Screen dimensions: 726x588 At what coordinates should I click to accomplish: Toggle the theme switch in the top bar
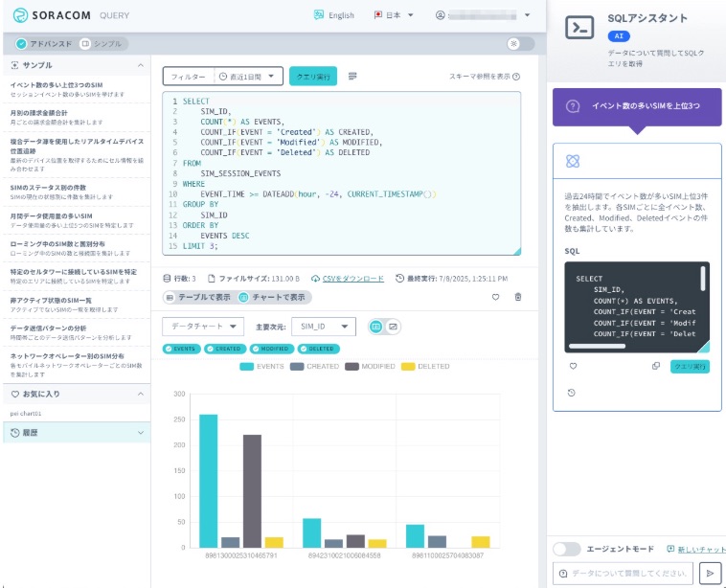tap(520, 43)
